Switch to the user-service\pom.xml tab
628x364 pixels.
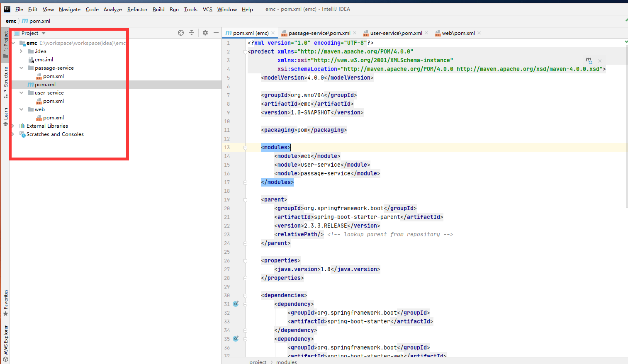pos(396,33)
